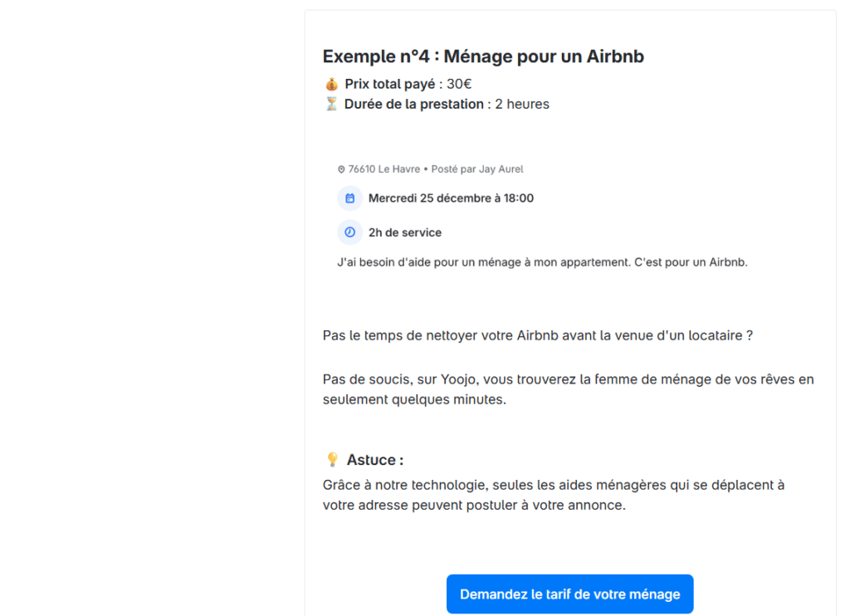Select the heading Exemple n°4 : Ménage pour un Airbnb
Viewport: 850px width, 616px height.
483,56
